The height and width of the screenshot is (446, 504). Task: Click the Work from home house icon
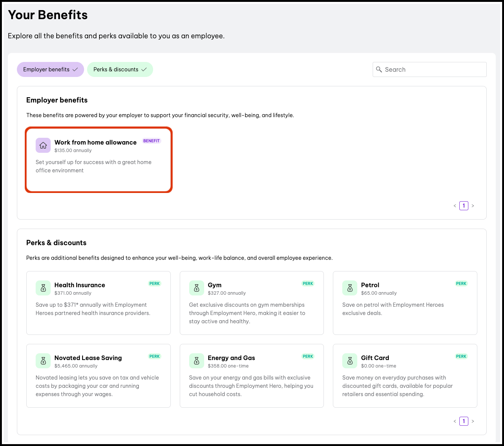tap(43, 145)
